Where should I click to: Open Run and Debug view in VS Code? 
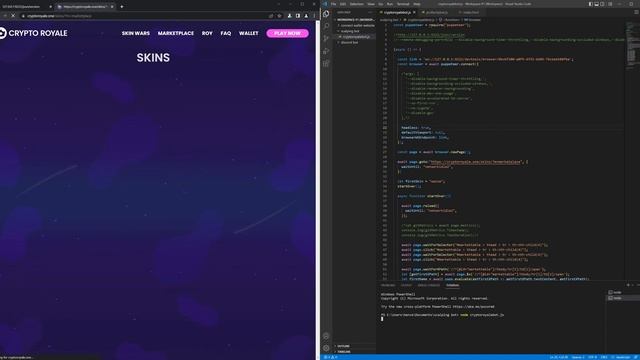326,51
